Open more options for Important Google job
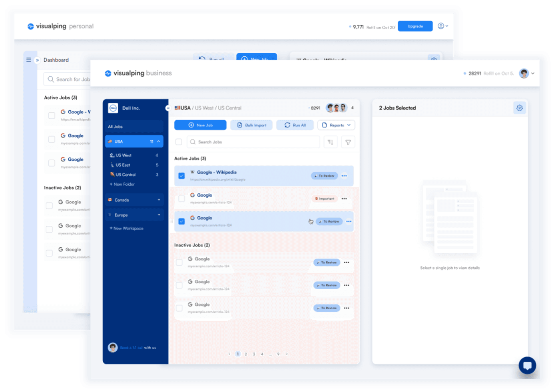This screenshot has height=392, width=554. (x=344, y=199)
